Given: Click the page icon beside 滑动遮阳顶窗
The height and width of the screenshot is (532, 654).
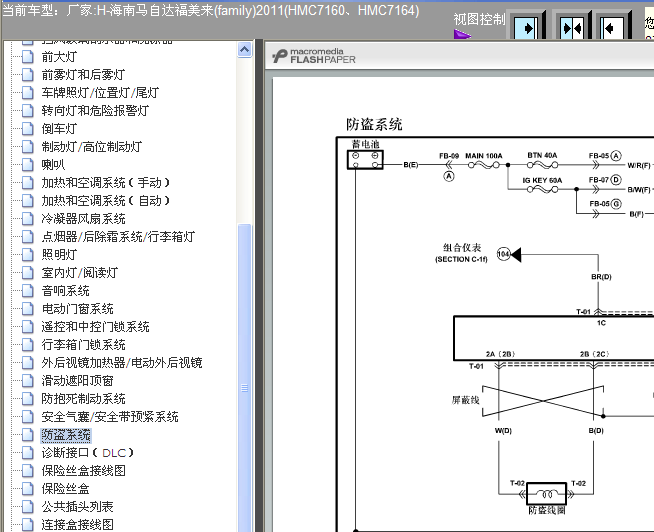Looking at the screenshot, I should (x=28, y=381).
